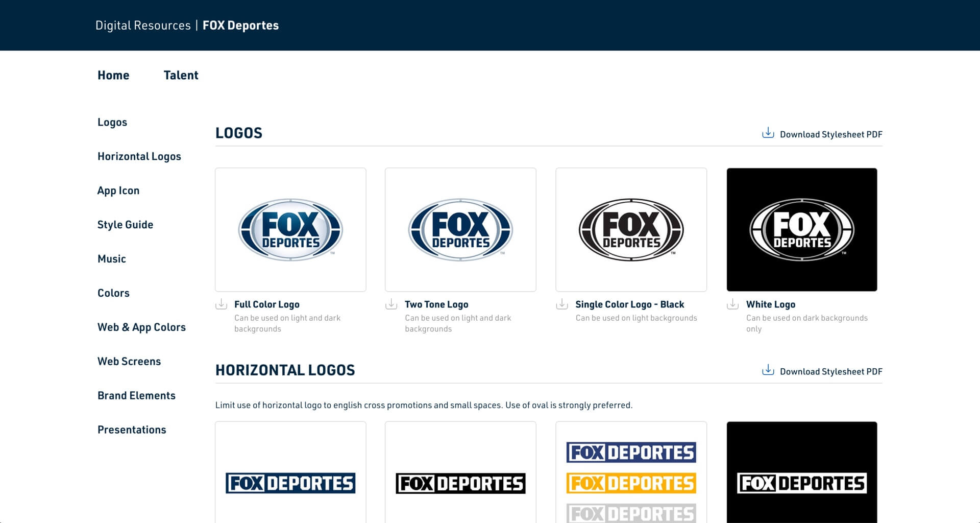980x523 pixels.
Task: Open Web & App Colors section link
Action: click(x=141, y=327)
